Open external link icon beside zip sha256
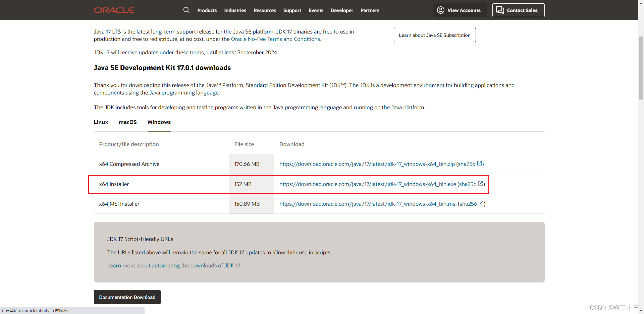Viewport: 644px width, 314px height. [480, 164]
